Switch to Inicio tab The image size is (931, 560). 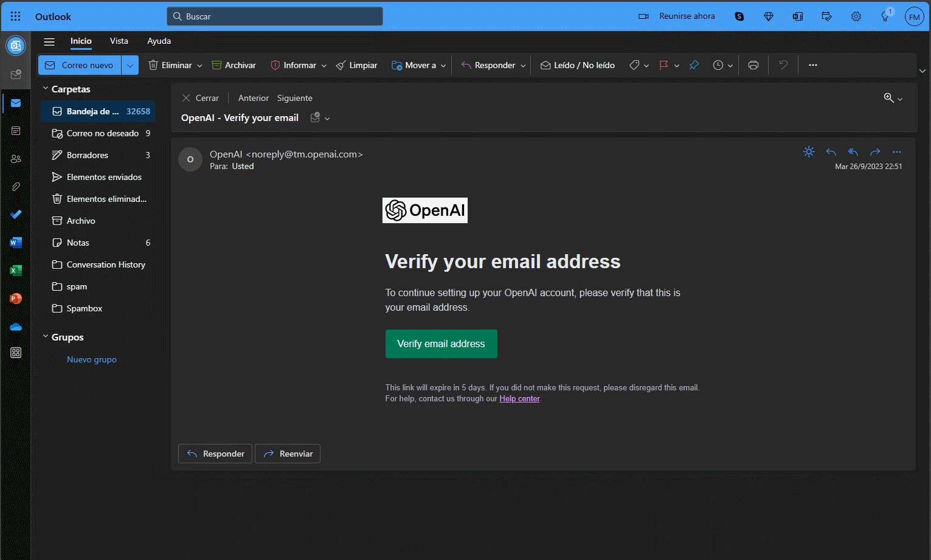pos(81,41)
